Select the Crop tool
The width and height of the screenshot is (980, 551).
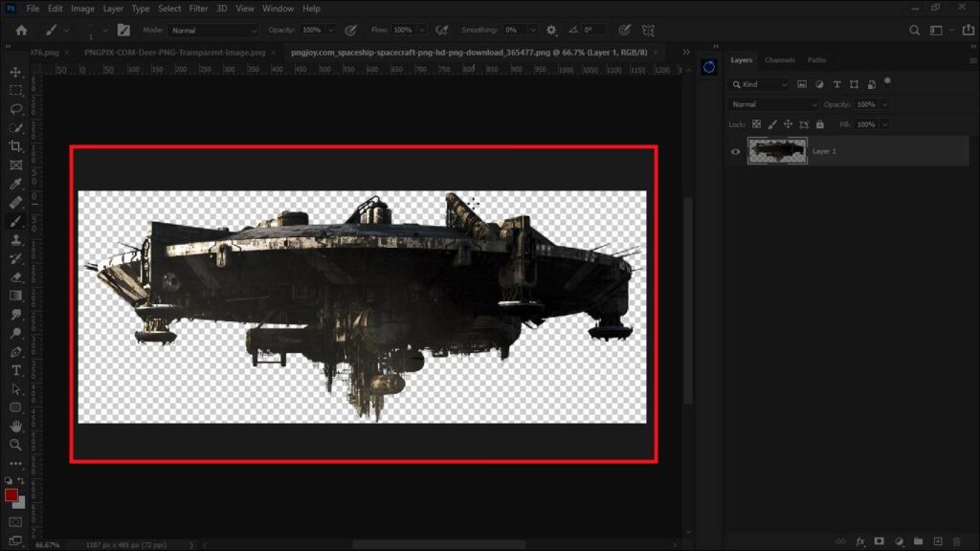coord(15,146)
